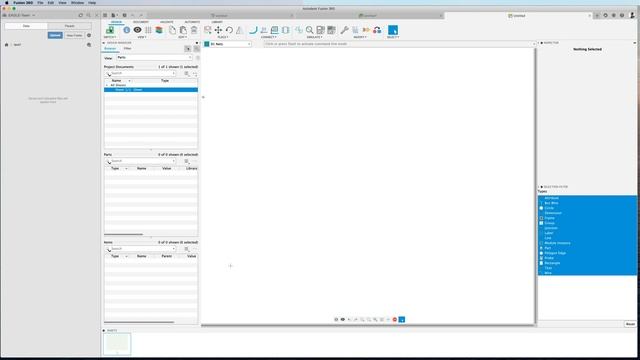Select the Delete trash icon
The height and width of the screenshot is (360, 640).
click(x=194, y=30)
